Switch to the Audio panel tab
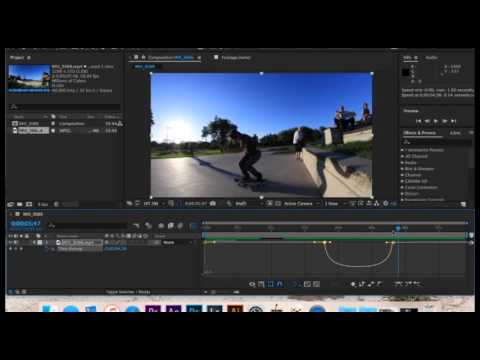480x360 pixels. [x=431, y=58]
